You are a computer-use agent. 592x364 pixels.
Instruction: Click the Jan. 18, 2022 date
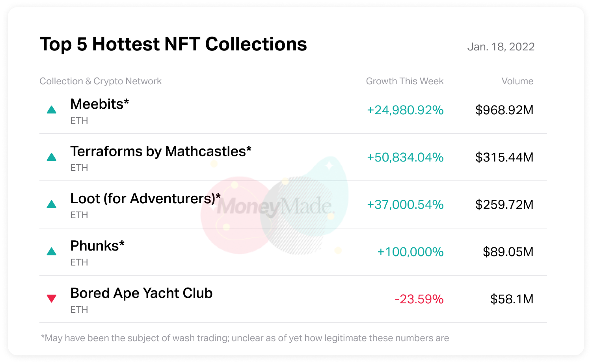501,47
